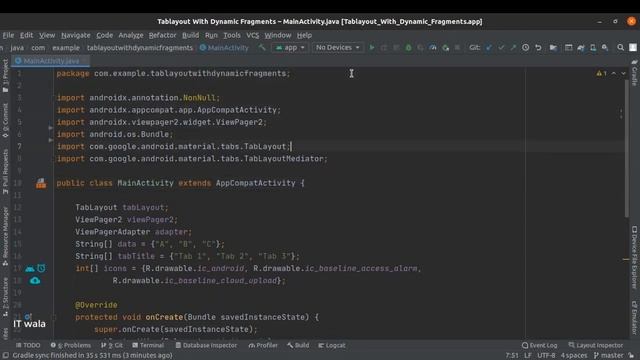Screen dimensions: 640x360
Task: Open the master branch selector in status bar
Action: click(x=609, y=356)
